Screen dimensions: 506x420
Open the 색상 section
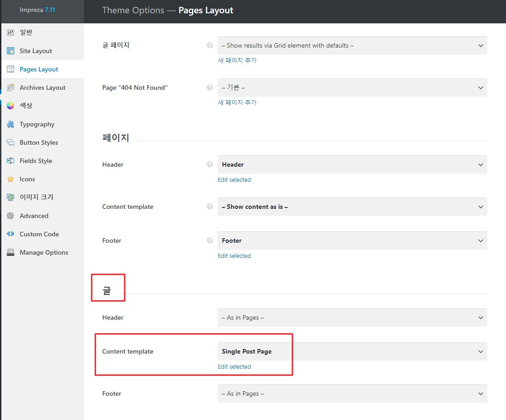43,105
